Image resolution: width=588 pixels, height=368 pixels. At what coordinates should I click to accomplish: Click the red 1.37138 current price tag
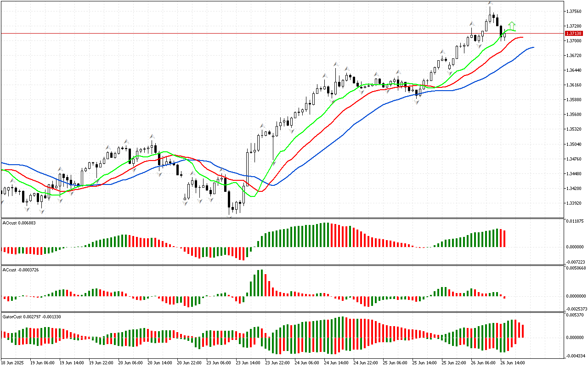(x=574, y=34)
